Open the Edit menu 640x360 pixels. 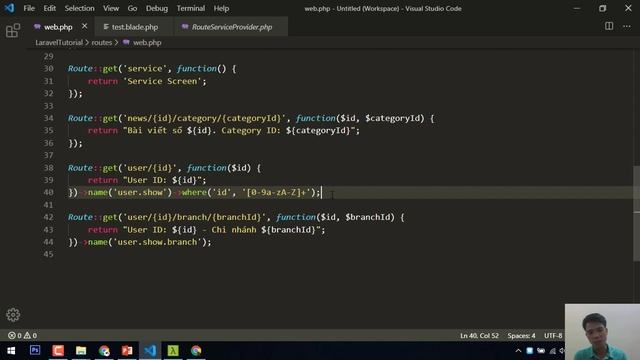pos(49,8)
